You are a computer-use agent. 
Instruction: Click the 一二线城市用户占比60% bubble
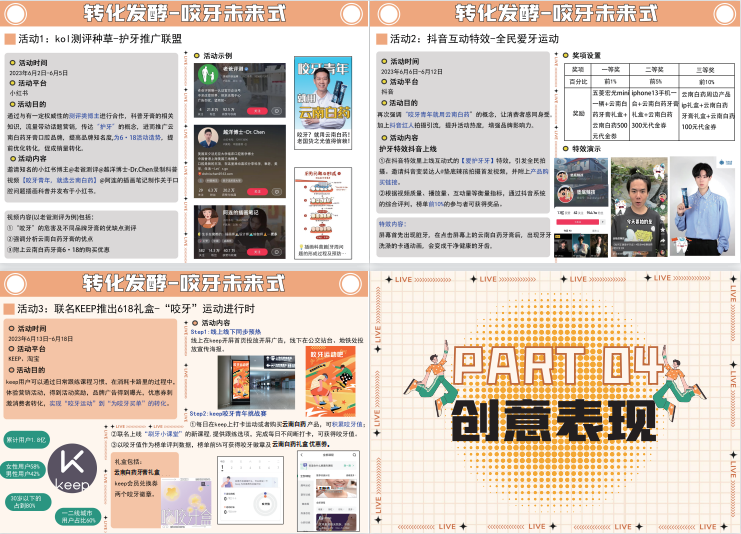[x=78, y=516]
